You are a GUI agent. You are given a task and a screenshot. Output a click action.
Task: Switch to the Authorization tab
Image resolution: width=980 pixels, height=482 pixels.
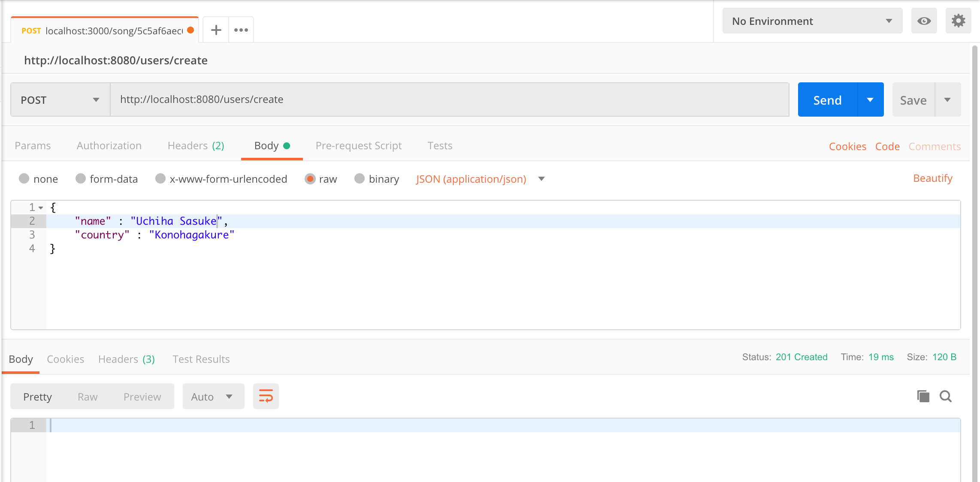click(109, 146)
